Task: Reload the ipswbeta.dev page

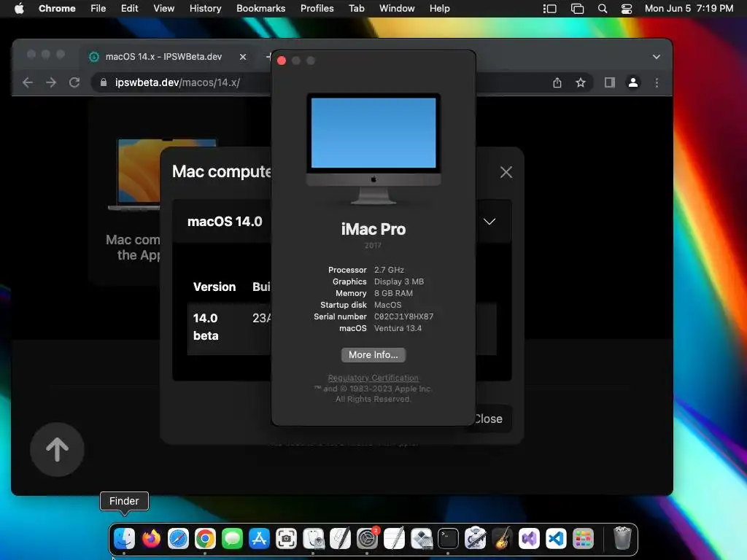Action: 74,82
